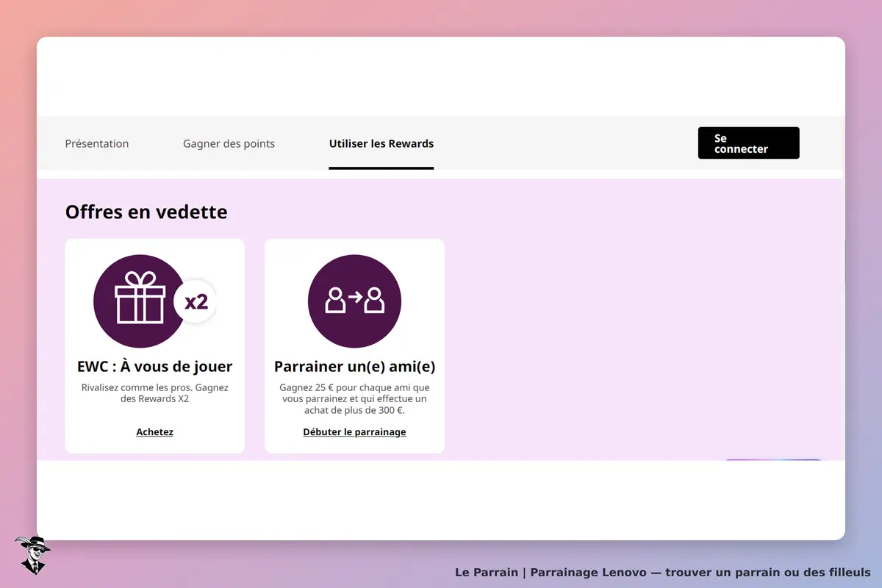Click the 'Rivalisez comme les pros' description

(x=154, y=393)
